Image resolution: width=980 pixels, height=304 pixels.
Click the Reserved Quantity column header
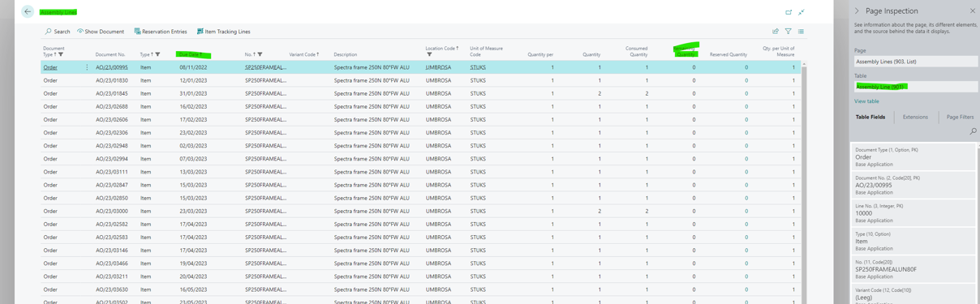(729, 55)
